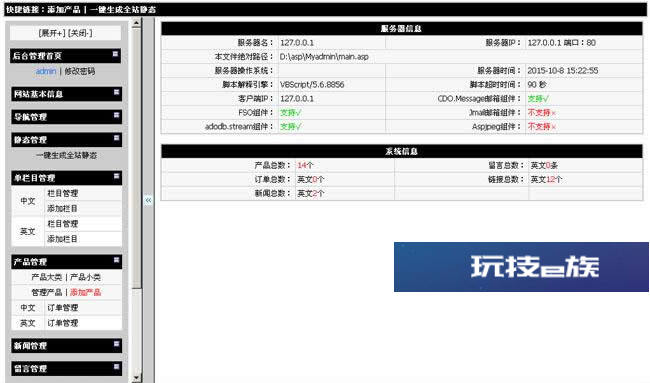
Task: Click red 添加产品 sidebar link
Action: [85, 293]
